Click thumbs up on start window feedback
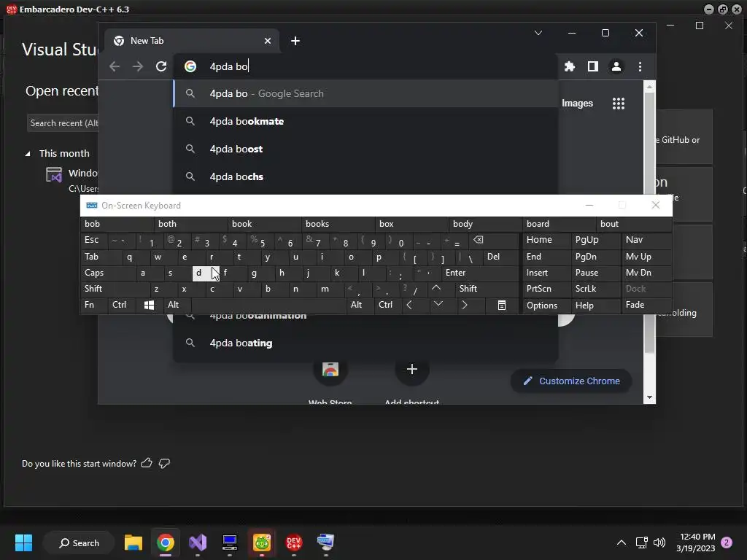This screenshot has height=560, width=747. point(147,463)
